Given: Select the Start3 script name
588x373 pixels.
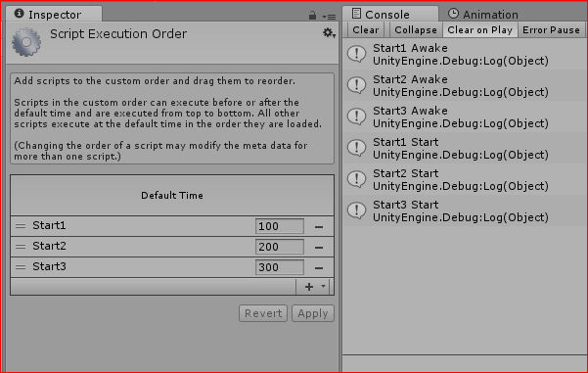Looking at the screenshot, I should (49, 266).
